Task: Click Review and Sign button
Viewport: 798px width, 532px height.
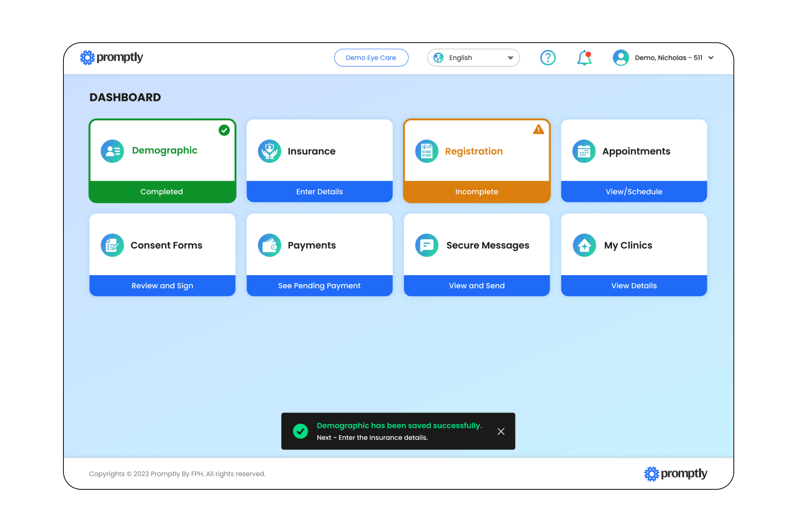Action: pyautogui.click(x=162, y=286)
